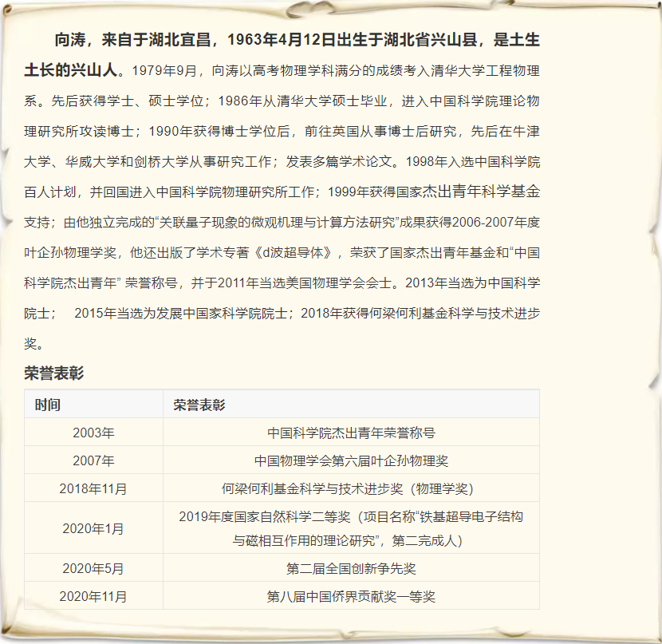Image resolution: width=662 pixels, height=644 pixels.
Task: Click the 2020年11月 date cell
Action: click(93, 596)
